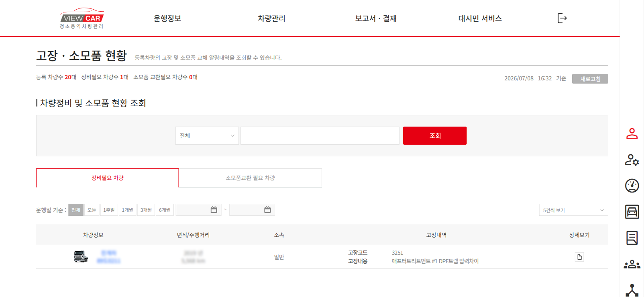Click the start date input field
Image resolution: width=644 pixels, height=297 pixels.
(x=198, y=210)
